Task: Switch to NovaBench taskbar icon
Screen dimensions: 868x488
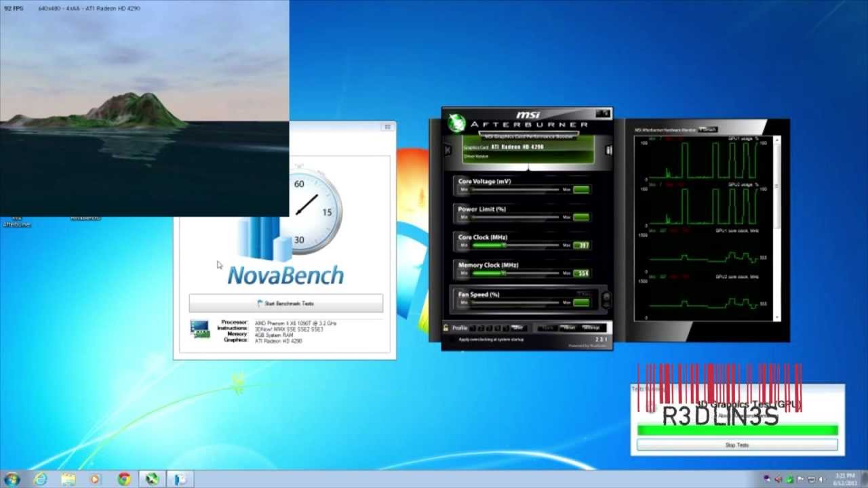Action: click(x=180, y=479)
